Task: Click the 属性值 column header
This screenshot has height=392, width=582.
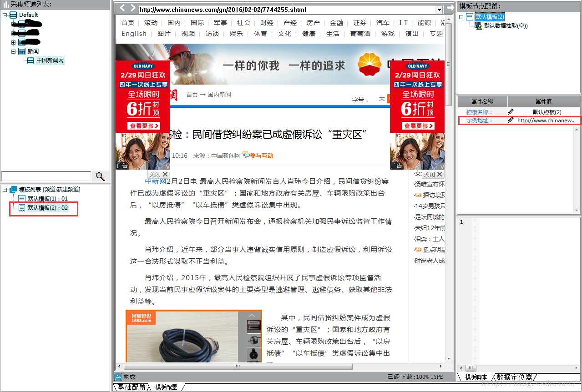Action: (x=544, y=101)
